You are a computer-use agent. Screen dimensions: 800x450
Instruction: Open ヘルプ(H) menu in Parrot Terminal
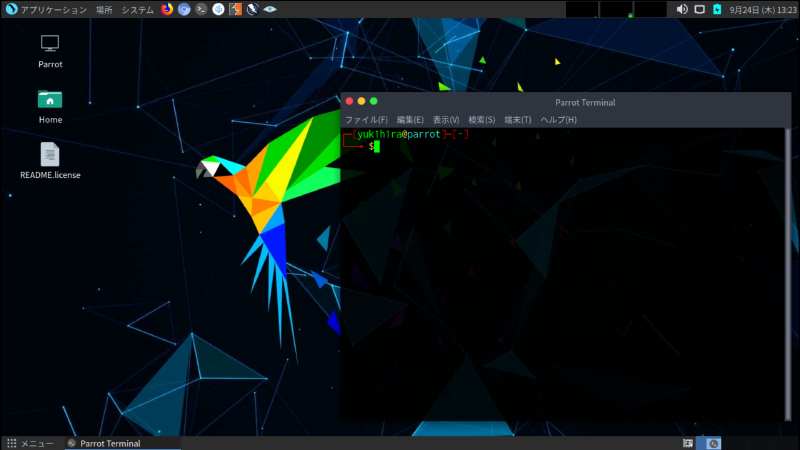[x=559, y=120]
